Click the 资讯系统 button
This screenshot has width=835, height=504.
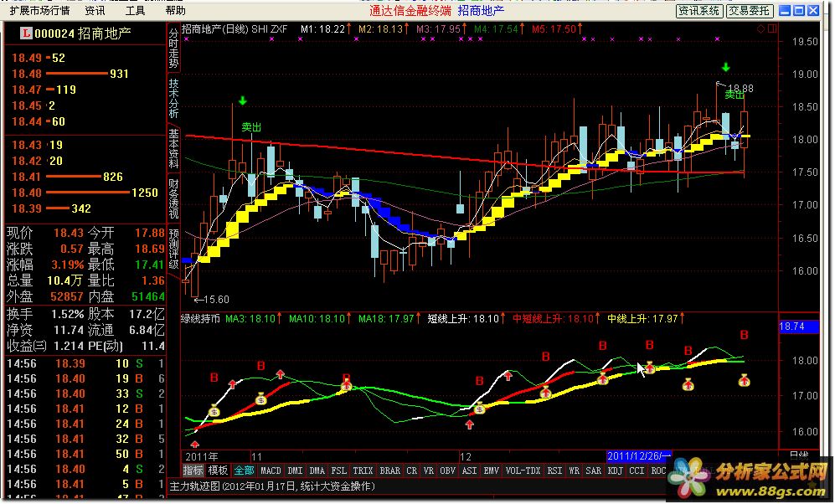[x=698, y=11]
